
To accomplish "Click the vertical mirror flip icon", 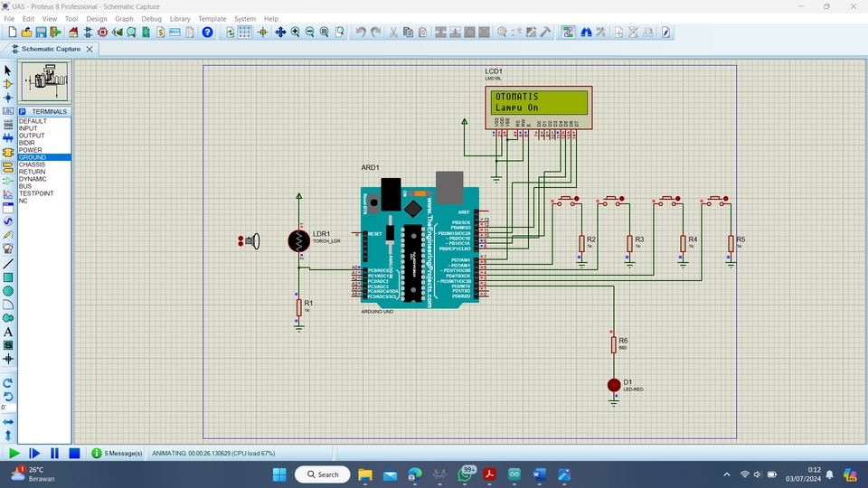I will pos(8,436).
